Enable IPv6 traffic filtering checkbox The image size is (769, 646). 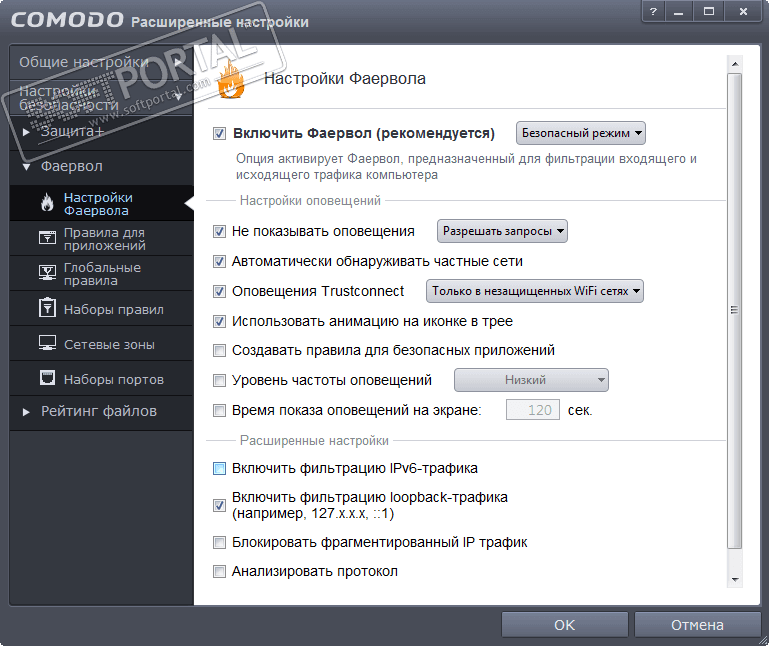(220, 468)
